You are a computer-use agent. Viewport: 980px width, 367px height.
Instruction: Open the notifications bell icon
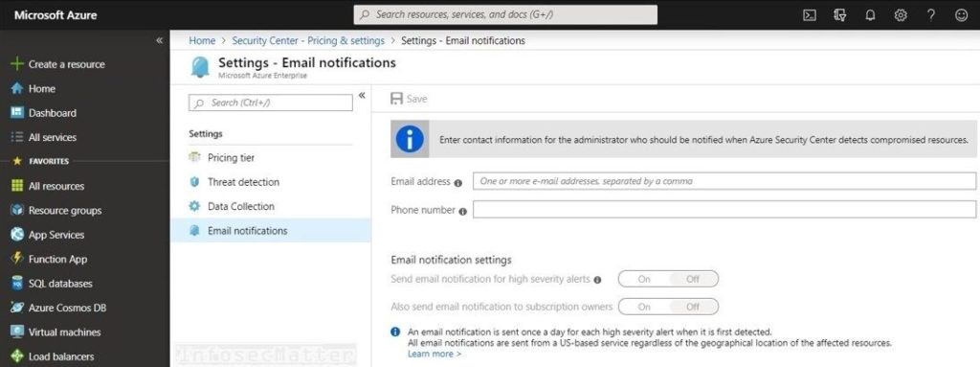[870, 15]
